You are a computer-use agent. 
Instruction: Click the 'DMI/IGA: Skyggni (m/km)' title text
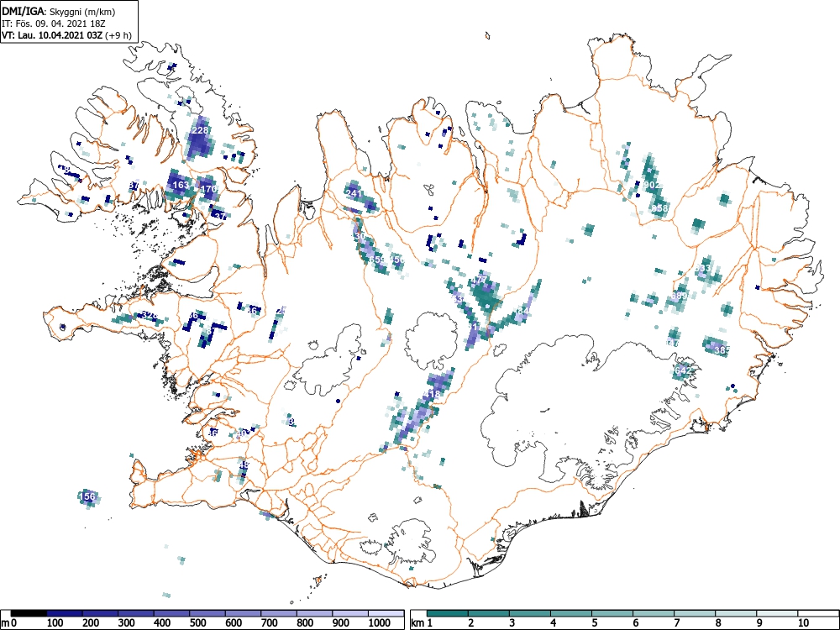[59, 11]
